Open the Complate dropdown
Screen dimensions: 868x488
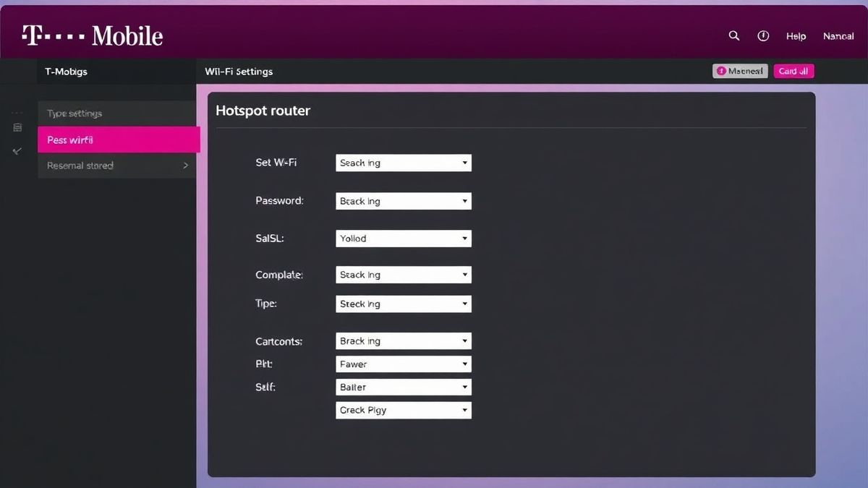pos(404,275)
